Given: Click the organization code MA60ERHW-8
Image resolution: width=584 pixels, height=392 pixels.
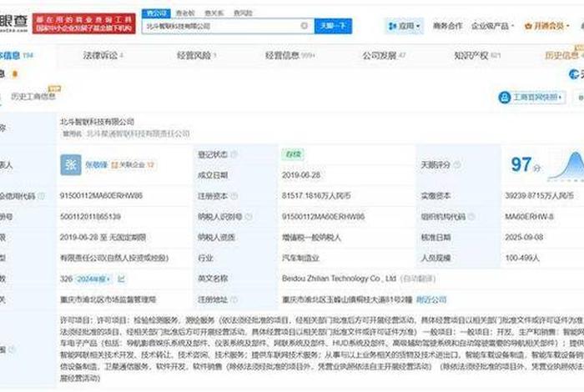Looking at the screenshot, I should [x=529, y=217].
